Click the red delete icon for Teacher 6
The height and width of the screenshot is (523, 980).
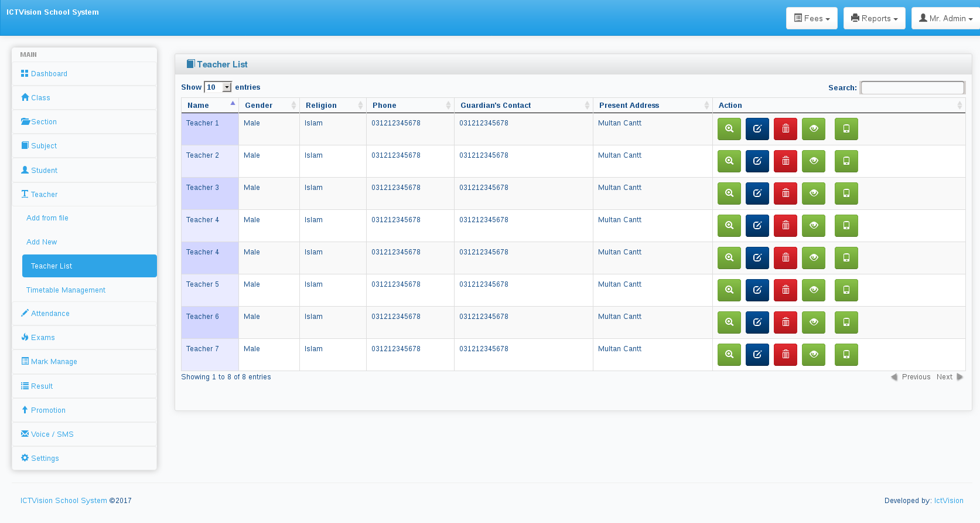tap(785, 322)
